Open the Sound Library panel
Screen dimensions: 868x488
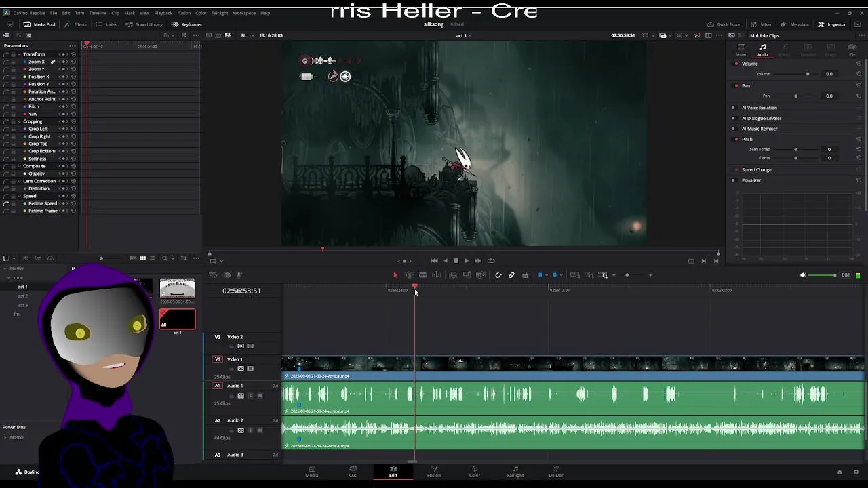144,24
